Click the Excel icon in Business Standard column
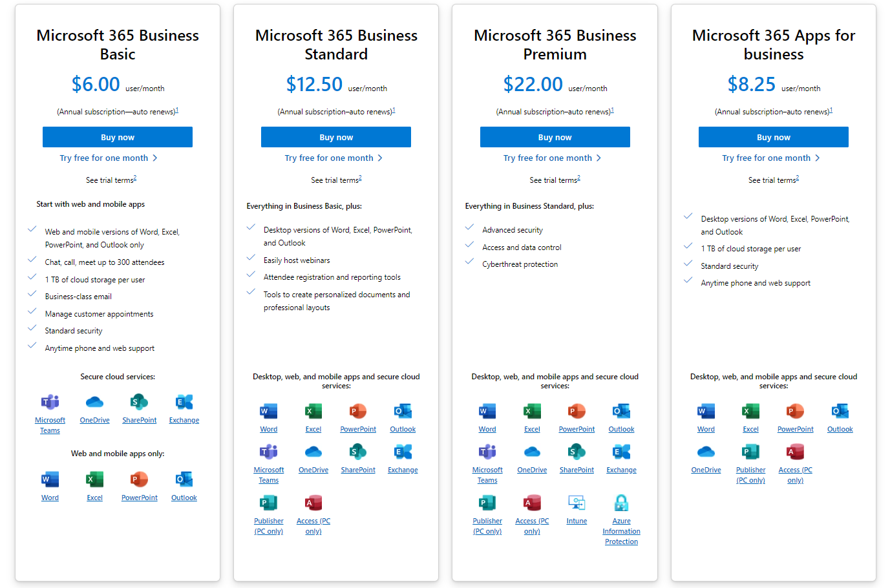 point(313,412)
